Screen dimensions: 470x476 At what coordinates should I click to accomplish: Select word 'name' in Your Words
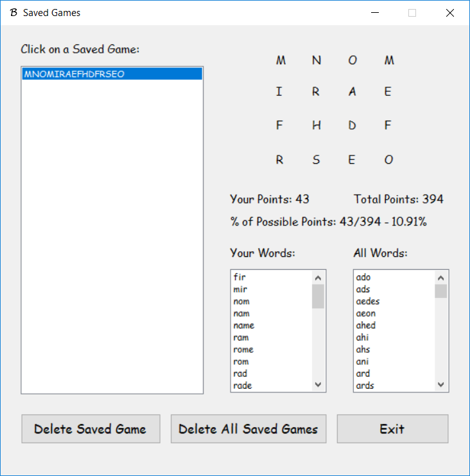(x=244, y=326)
